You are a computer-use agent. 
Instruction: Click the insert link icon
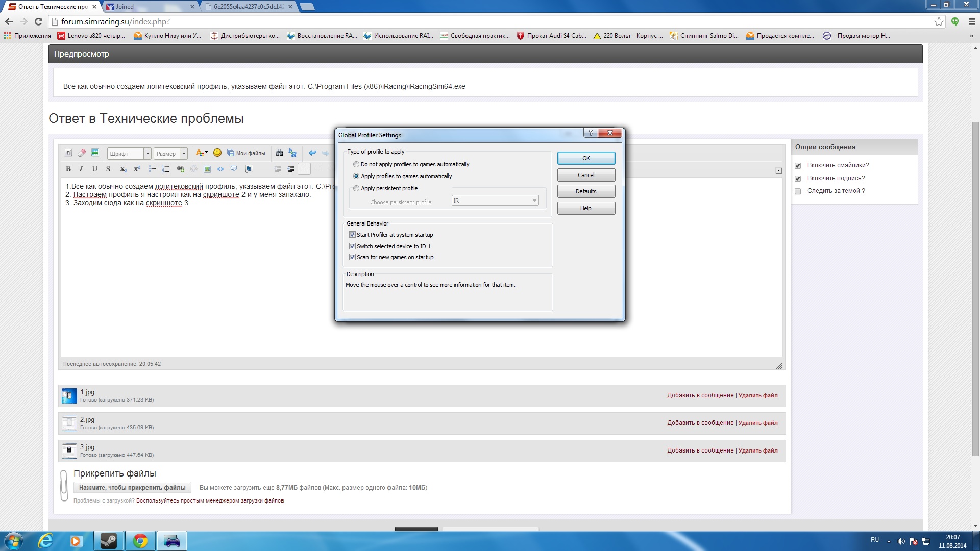180,169
